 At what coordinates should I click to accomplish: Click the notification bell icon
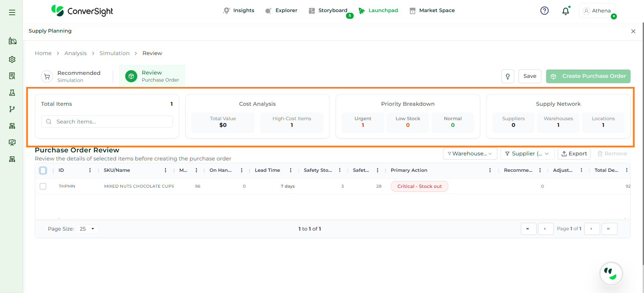coord(565,11)
